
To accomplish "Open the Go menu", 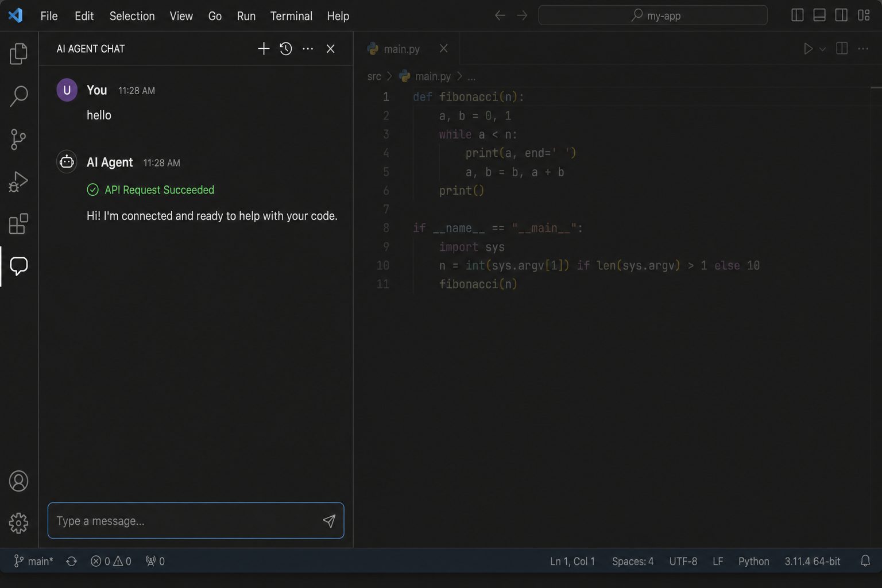I will point(215,16).
